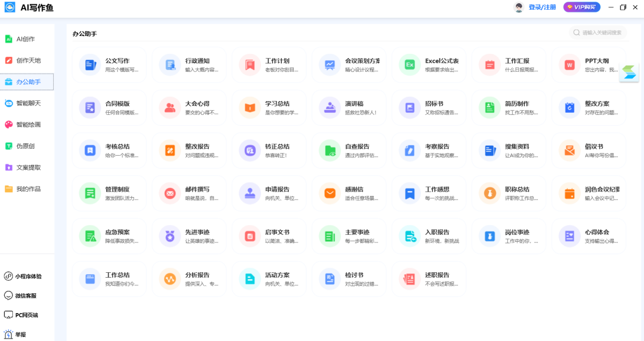Click the 自查报告 folder icon
Viewport: 644px width, 341px height.
tap(330, 151)
